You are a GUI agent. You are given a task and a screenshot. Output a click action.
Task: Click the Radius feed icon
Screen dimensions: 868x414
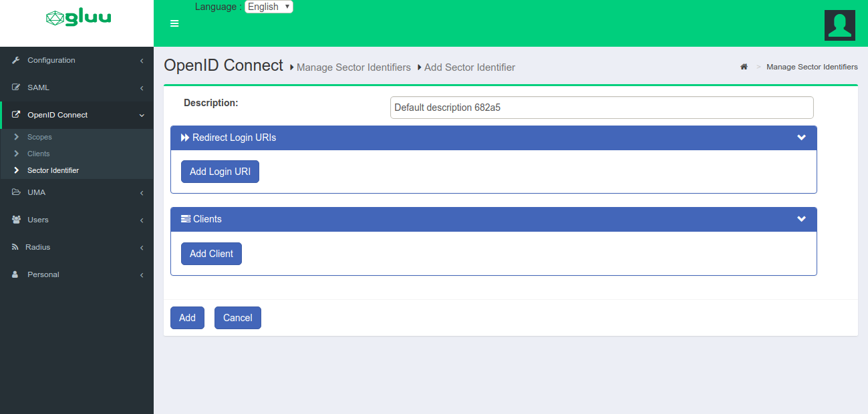[x=15, y=247]
